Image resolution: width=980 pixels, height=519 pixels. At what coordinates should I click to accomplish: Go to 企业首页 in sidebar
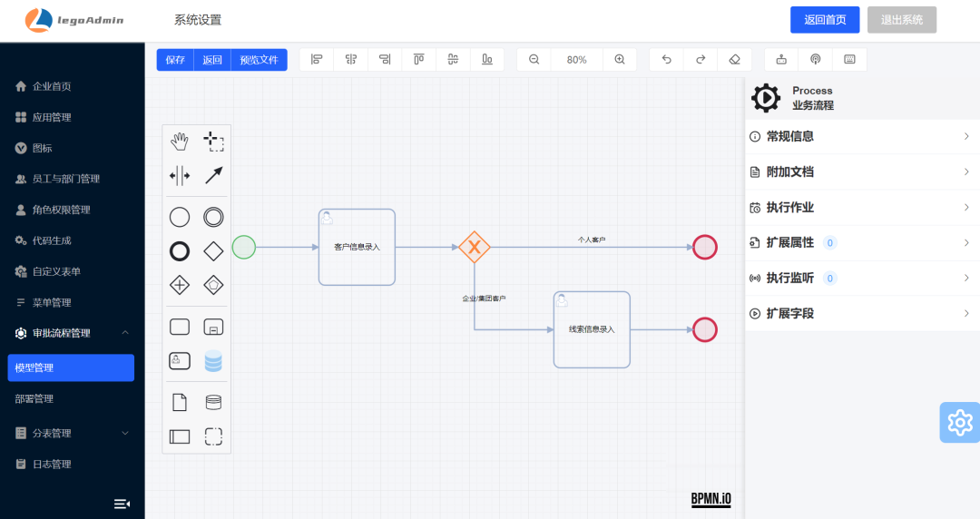[52, 86]
